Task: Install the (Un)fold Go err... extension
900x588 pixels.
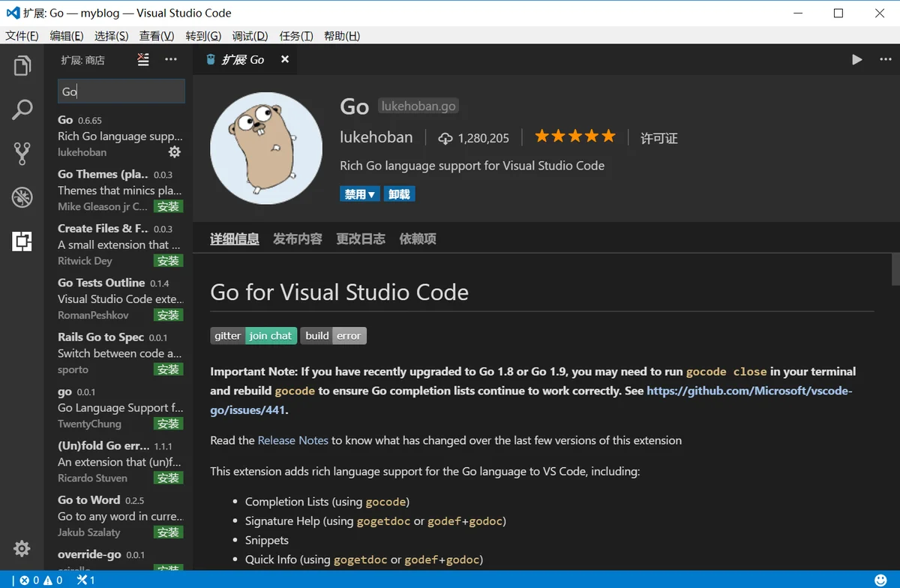Action: [169, 478]
